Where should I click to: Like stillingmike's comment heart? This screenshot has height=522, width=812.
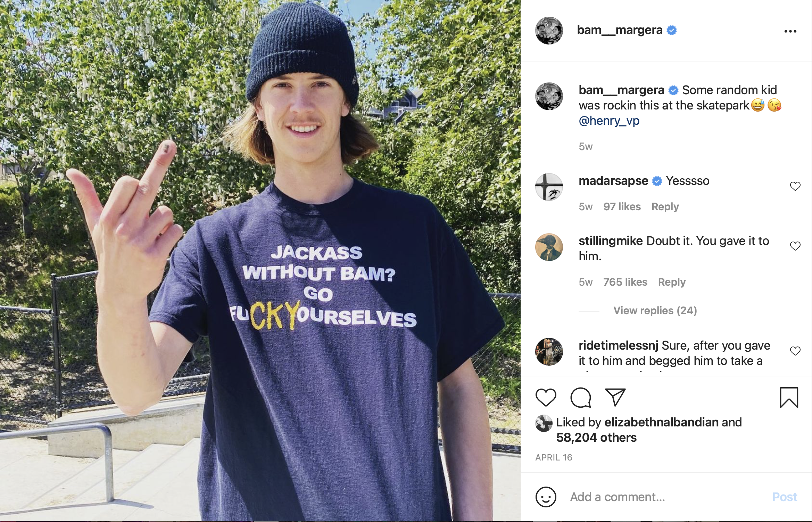pos(795,246)
